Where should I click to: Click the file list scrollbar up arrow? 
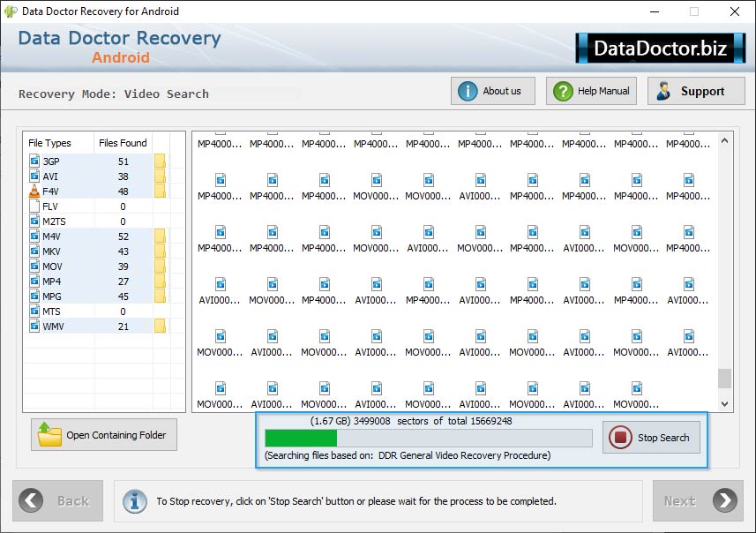(x=724, y=141)
